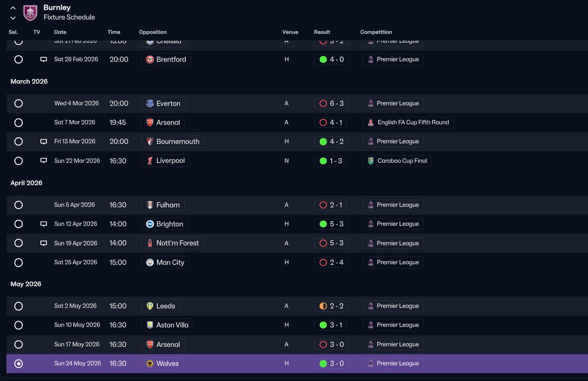
Task: Open the 3 - 0 result against Wolves
Action: 330,363
